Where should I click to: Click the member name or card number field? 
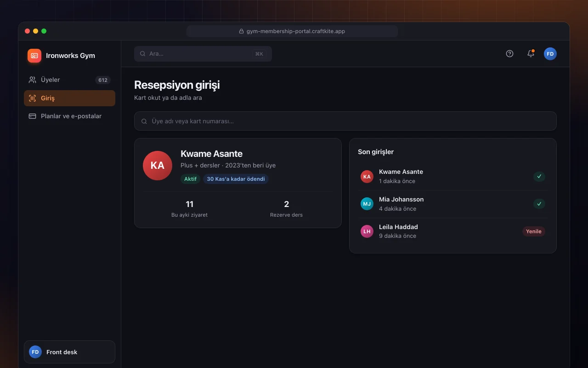tap(345, 121)
